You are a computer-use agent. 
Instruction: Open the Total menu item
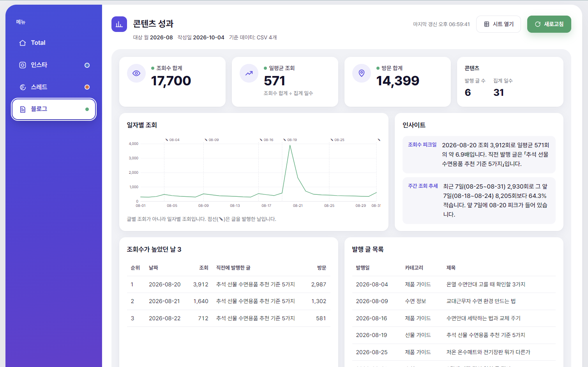pyautogui.click(x=54, y=43)
